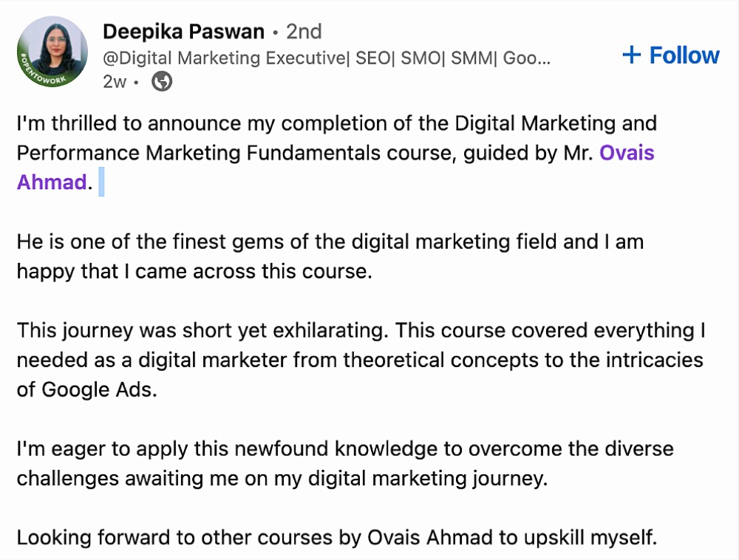Click the blue highlighted space after "Ahmad."
Image resolution: width=739 pixels, height=560 pixels.
point(101,182)
